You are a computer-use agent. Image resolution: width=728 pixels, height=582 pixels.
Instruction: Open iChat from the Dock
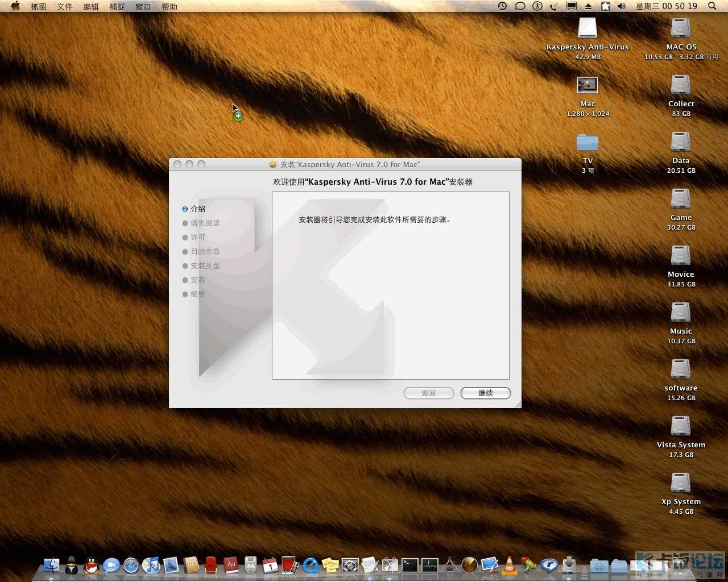pyautogui.click(x=111, y=565)
